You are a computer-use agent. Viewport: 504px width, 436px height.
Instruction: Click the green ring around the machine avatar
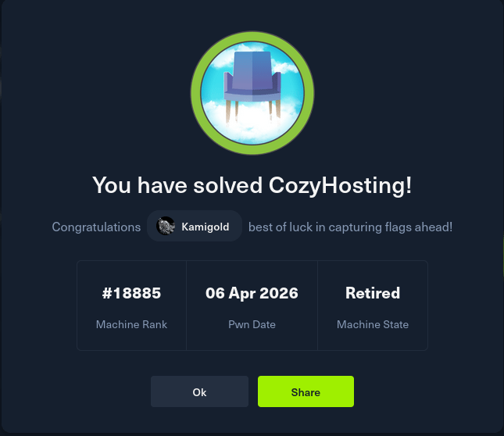coord(252,37)
